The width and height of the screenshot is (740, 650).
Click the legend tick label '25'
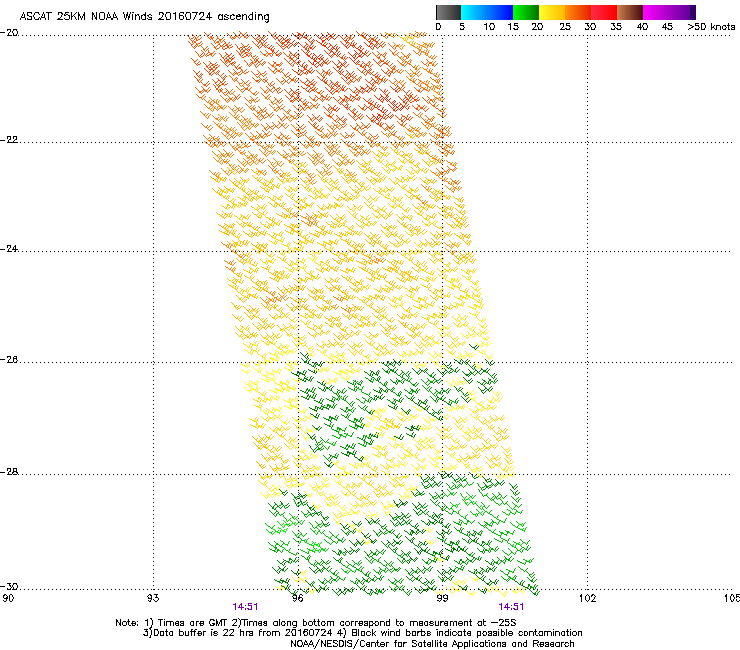point(565,27)
